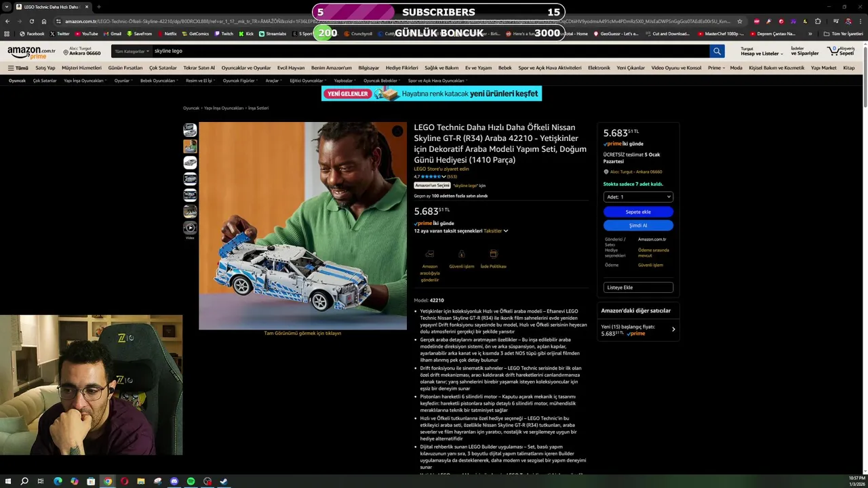Open the Günün Fırsatları nav item
This screenshot has width=868, height=488.
[125, 68]
